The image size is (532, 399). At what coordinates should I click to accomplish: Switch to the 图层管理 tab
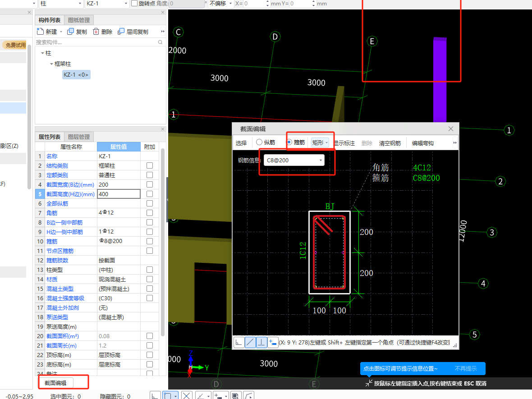[79, 137]
